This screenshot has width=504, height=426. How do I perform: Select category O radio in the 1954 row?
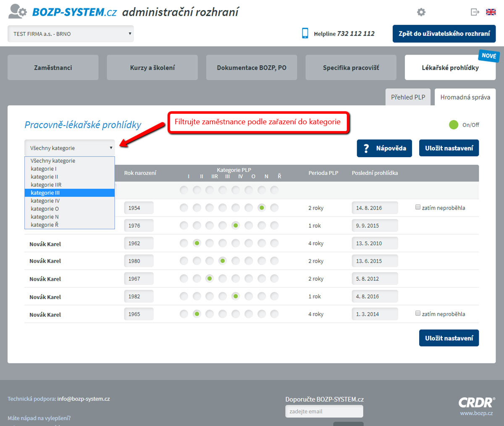coord(249,208)
